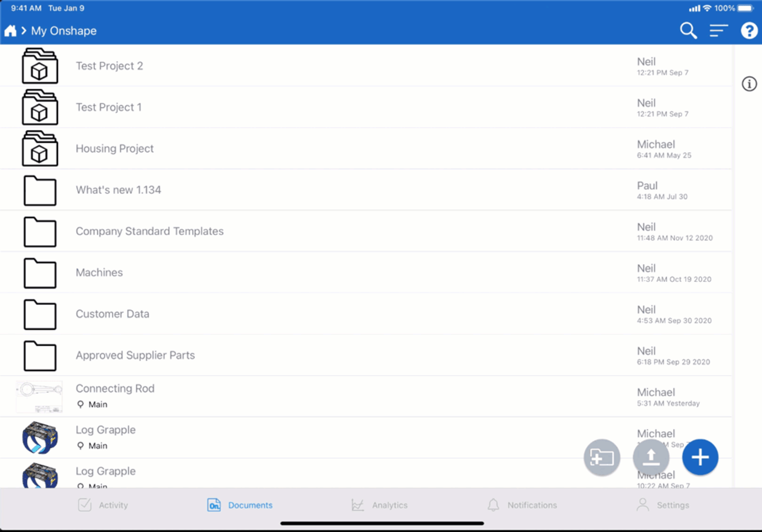Viewport: 762px width, 532px height.
Task: Open the search magnifier icon
Action: click(688, 31)
